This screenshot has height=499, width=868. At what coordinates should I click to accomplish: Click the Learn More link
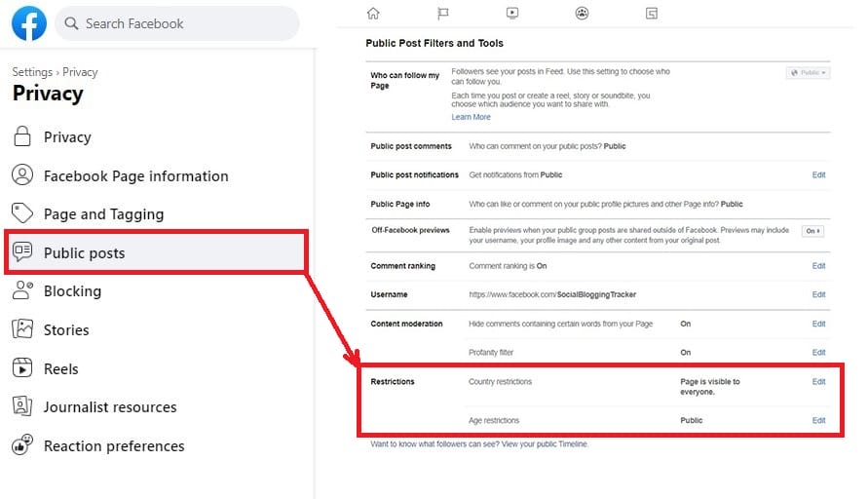pyautogui.click(x=471, y=117)
